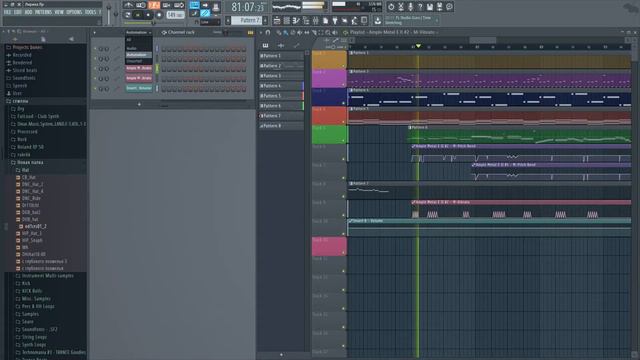Show audio clips via picker waveform icon

pos(281,45)
